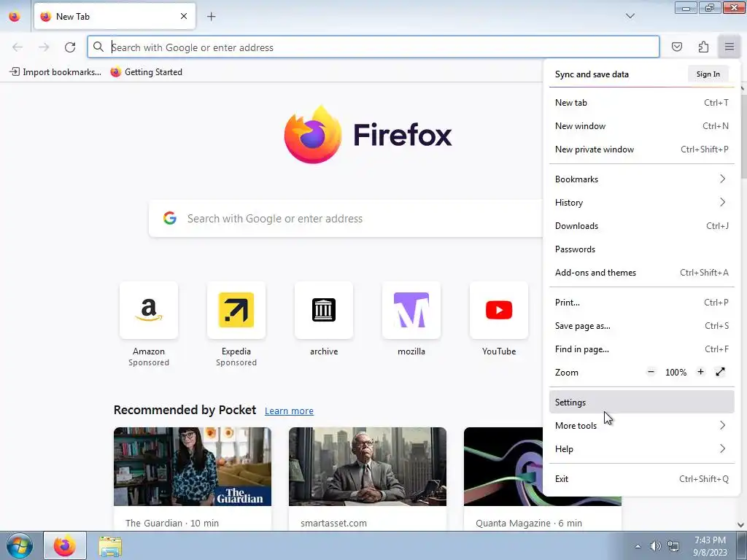Click the Import bookmarks toolbar item
This screenshot has width=747, height=560.
click(x=55, y=72)
